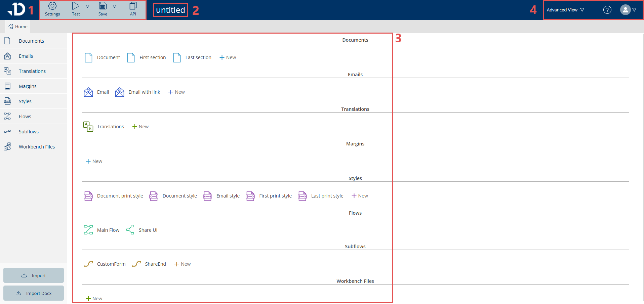Select Workbench Files in the sidebar

(x=37, y=147)
